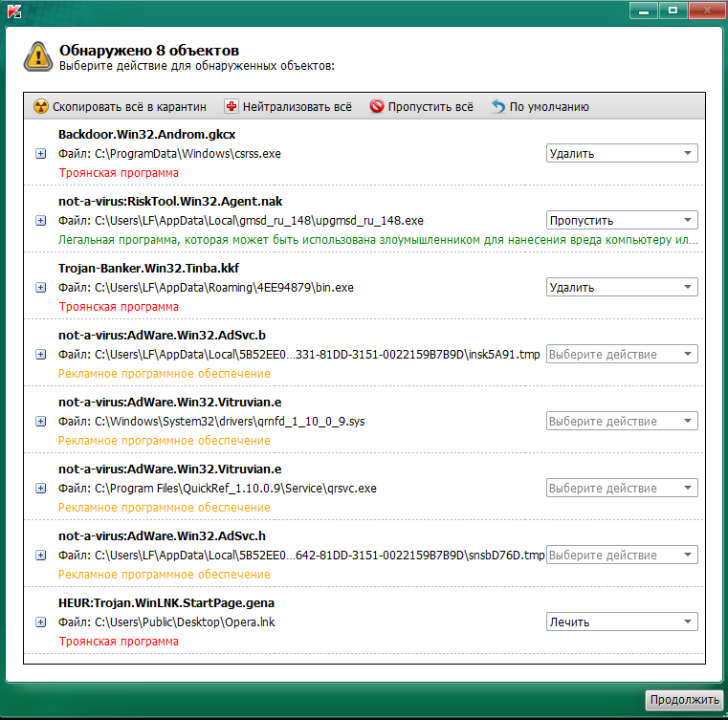Viewport: 728px width, 720px height.
Task: Open action dropdown for qrsvc.exe
Action: click(621, 488)
